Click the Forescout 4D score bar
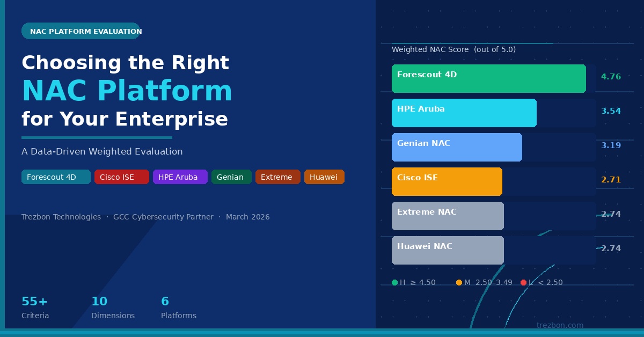The image size is (644, 337). tap(489, 78)
